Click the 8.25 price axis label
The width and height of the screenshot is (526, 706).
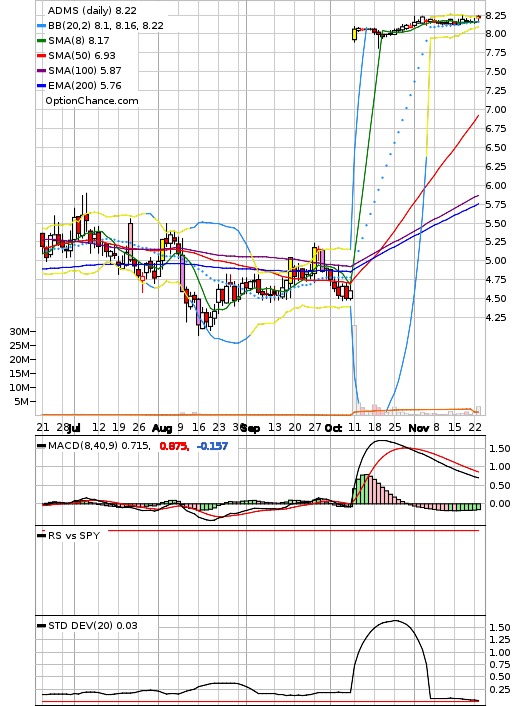[x=496, y=15]
